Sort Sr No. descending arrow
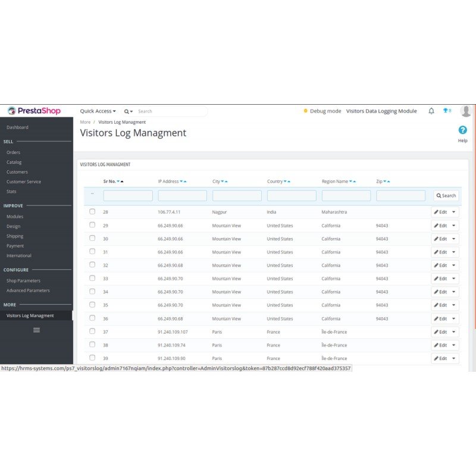This screenshot has width=476, height=476. 118,181
